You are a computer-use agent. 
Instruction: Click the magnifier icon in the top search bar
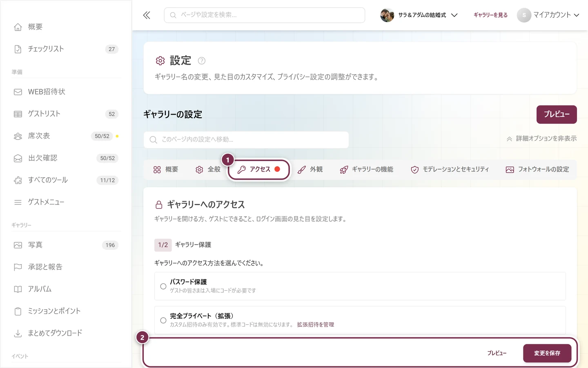(x=173, y=15)
